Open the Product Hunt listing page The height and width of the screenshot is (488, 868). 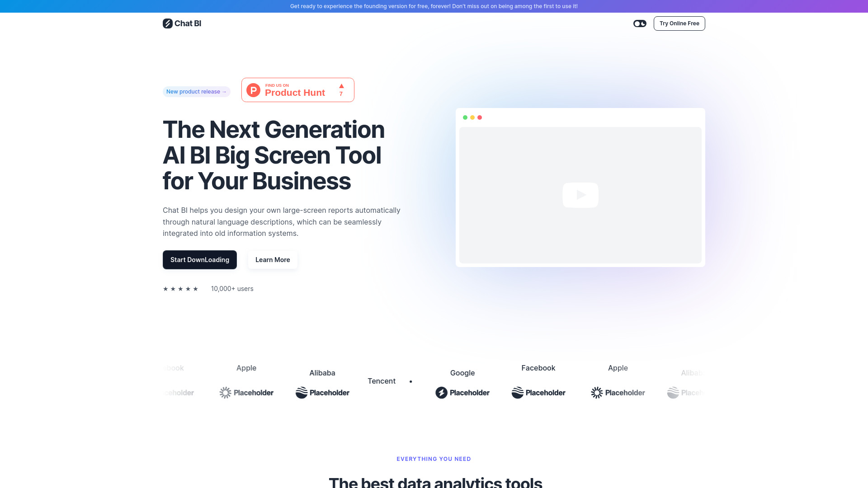coord(297,90)
